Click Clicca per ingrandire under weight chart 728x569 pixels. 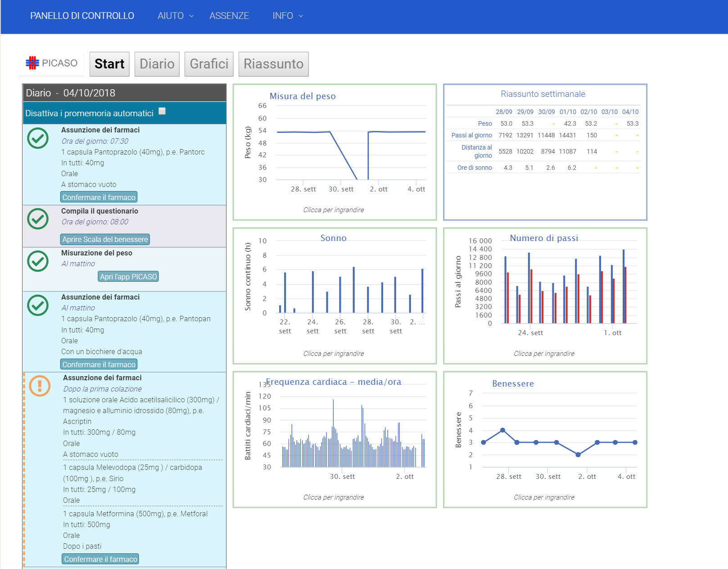(334, 210)
